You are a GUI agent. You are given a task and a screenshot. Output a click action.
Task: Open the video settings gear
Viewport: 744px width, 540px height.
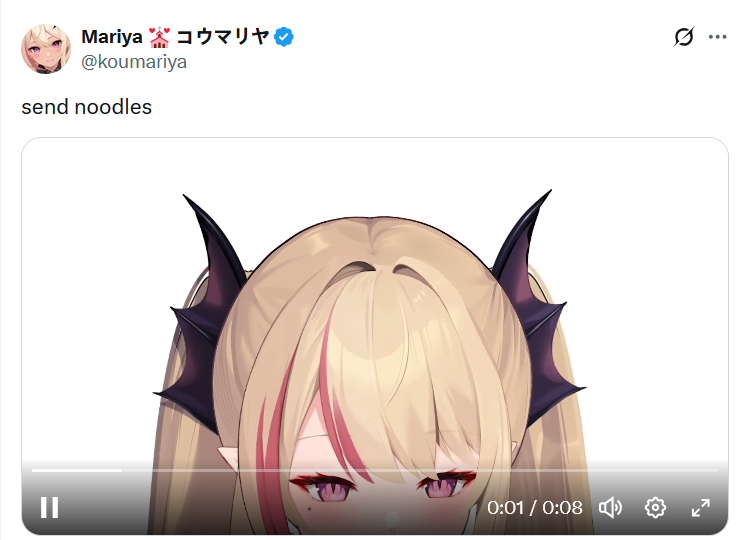coord(655,508)
